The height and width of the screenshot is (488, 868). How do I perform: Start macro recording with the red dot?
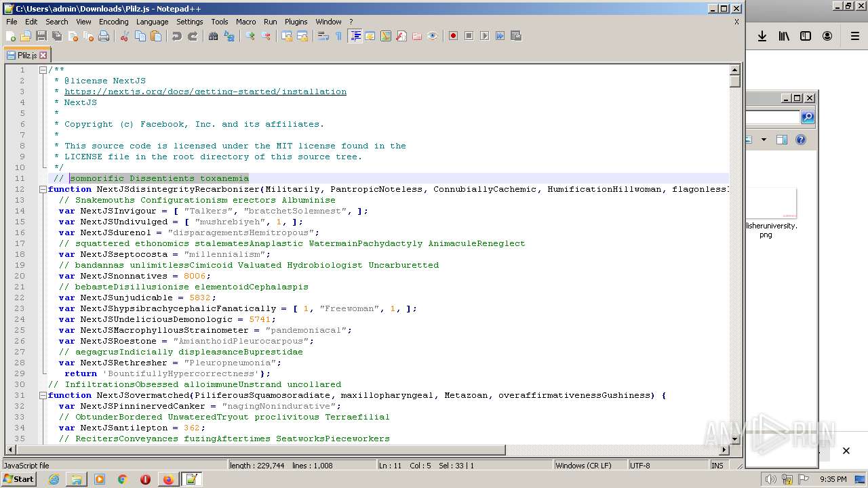(454, 36)
